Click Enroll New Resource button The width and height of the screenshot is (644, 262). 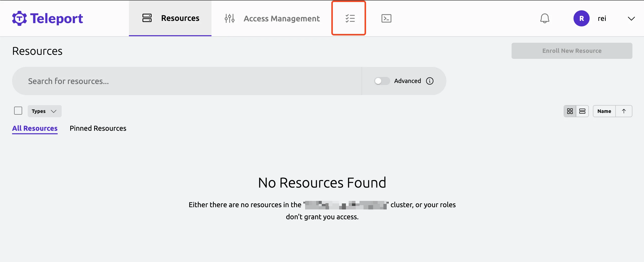[x=572, y=51]
